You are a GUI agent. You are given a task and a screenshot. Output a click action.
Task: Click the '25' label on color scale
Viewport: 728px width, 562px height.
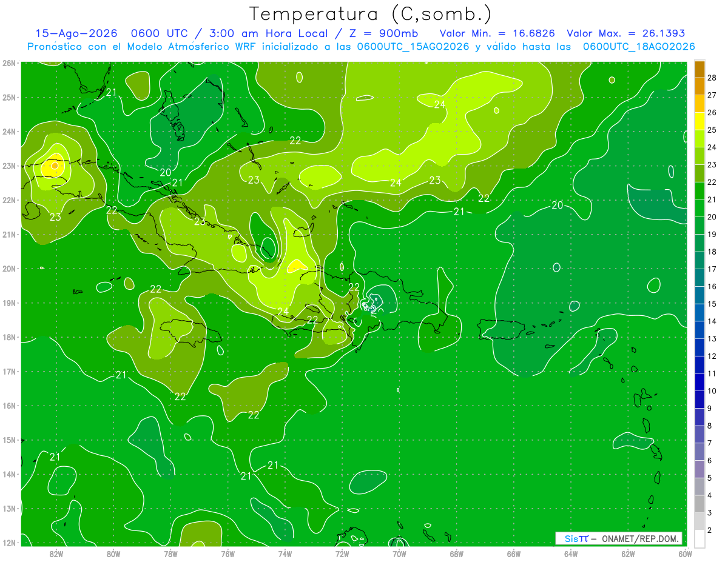pos(712,130)
